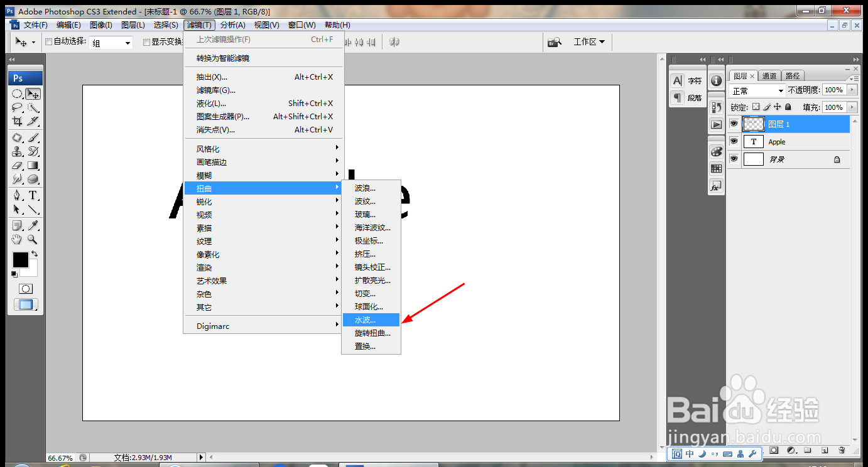The height and width of the screenshot is (467, 868).
Task: Select the Eraser tool
Action: click(18, 165)
